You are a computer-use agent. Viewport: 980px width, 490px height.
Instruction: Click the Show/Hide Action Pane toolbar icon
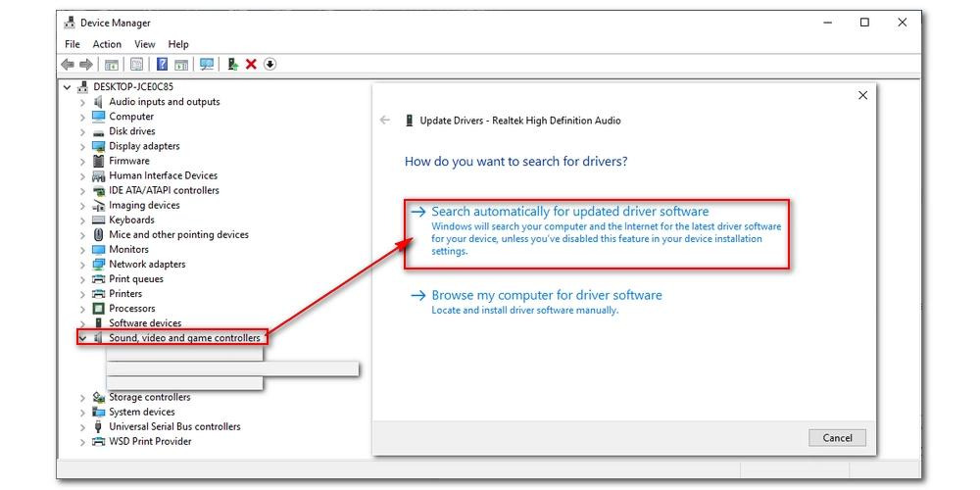tap(181, 65)
